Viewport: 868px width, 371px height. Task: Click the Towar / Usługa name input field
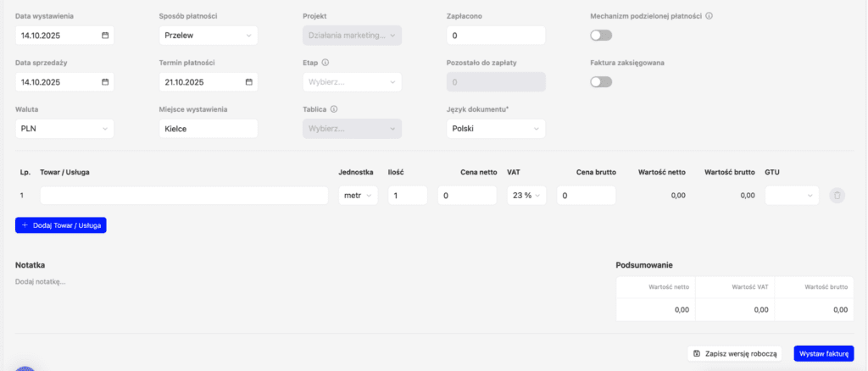[x=184, y=196]
